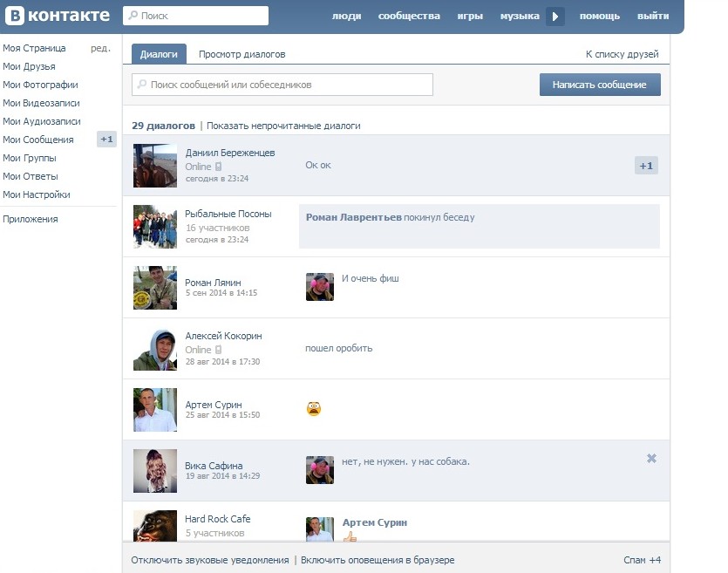
Task: Open message 'И очень фиш'
Action: click(x=370, y=278)
